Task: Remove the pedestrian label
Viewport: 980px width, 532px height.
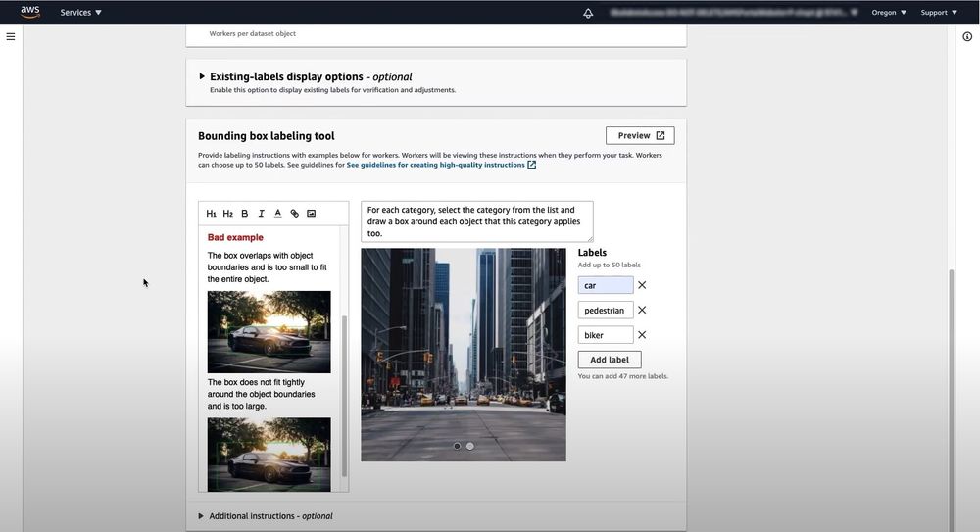Action: [642, 310]
